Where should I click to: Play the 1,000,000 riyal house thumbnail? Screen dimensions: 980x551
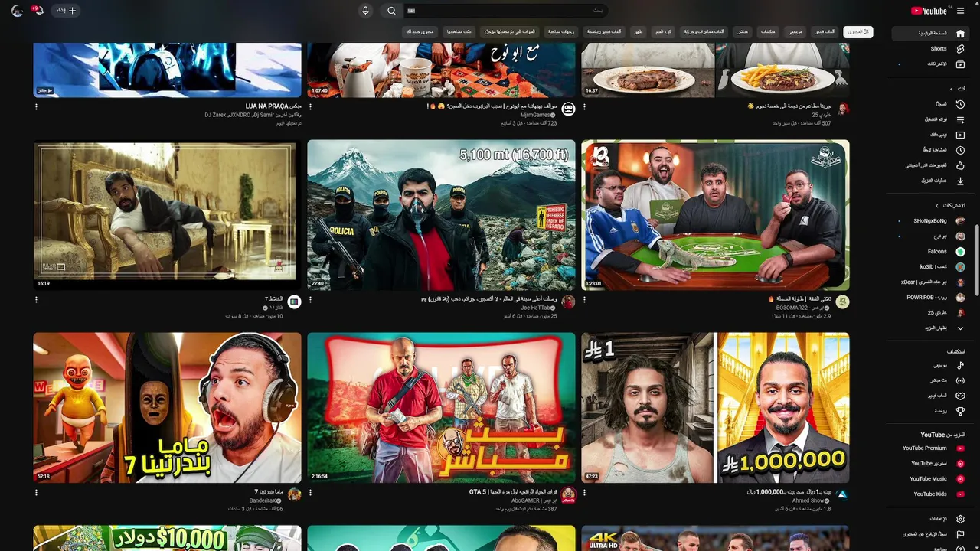(715, 408)
